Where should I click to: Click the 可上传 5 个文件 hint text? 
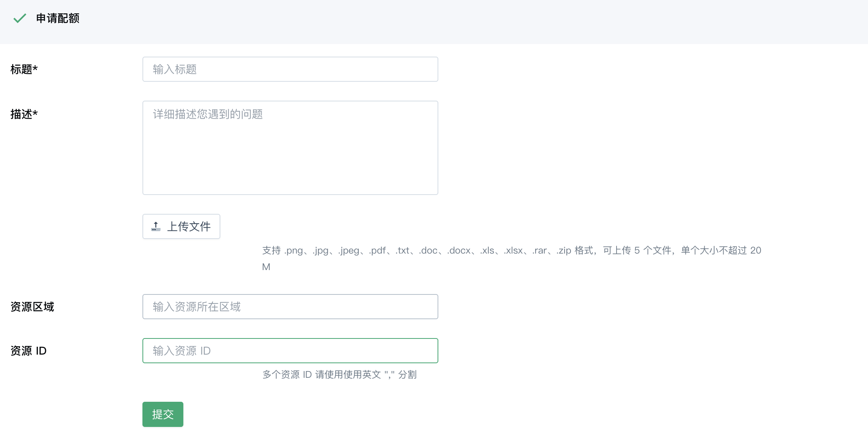(637, 250)
